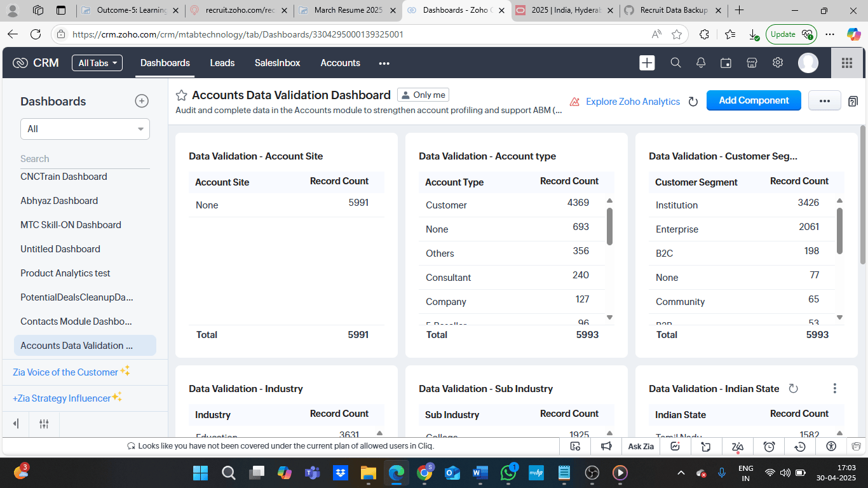Open the Zoho Marketplace store icon
This screenshot has height=488, width=868.
[752, 63]
